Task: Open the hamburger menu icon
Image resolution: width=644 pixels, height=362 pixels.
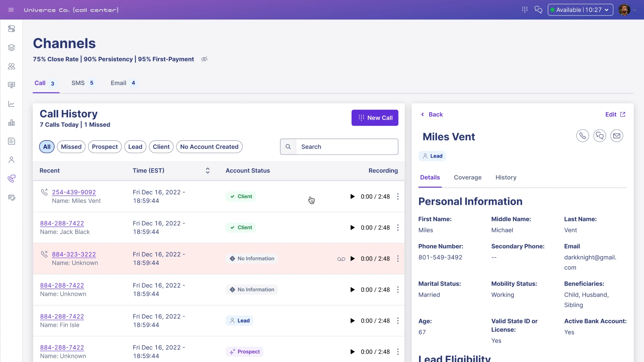Action: coord(11,10)
